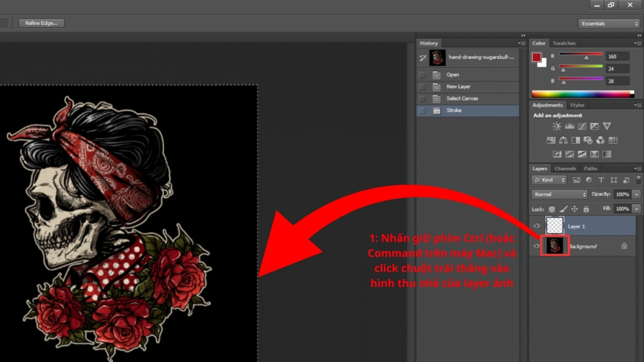This screenshot has width=644, height=362.
Task: Click the R channel slider handle
Action: (x=587, y=57)
